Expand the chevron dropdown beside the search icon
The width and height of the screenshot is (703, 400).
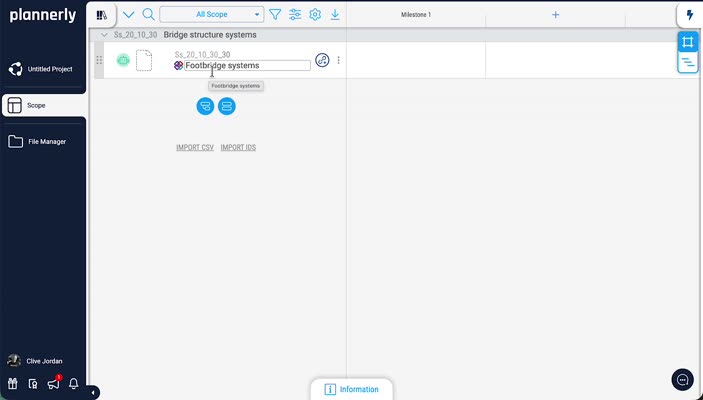pyautogui.click(x=128, y=15)
